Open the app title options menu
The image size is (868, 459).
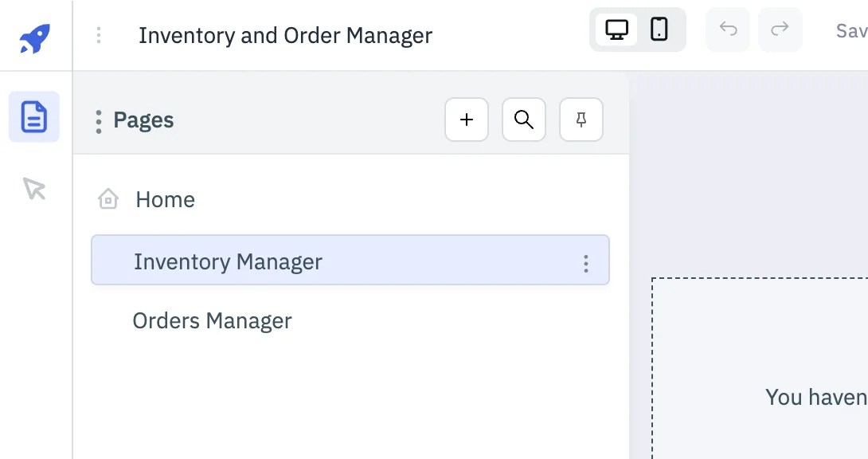pyautogui.click(x=98, y=35)
